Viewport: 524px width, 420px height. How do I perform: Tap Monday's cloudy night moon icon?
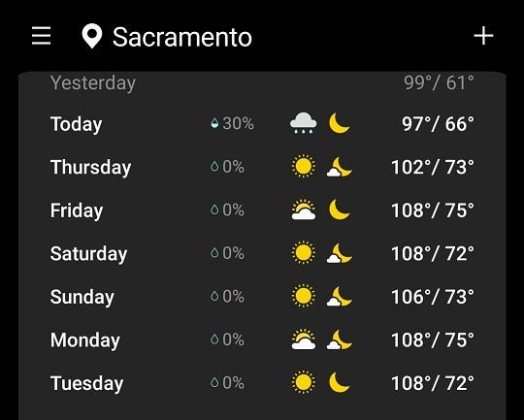(339, 339)
